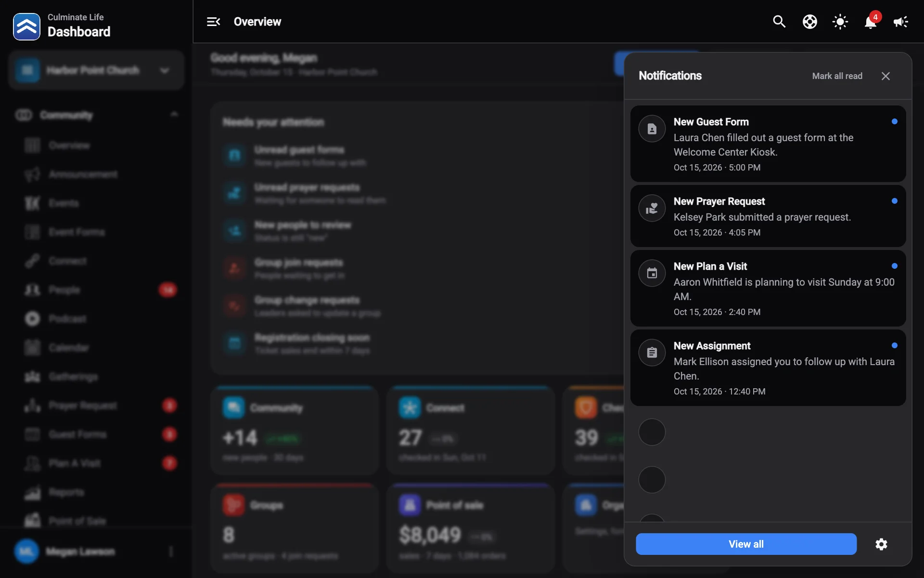Click the Culminate Life logo

click(26, 26)
